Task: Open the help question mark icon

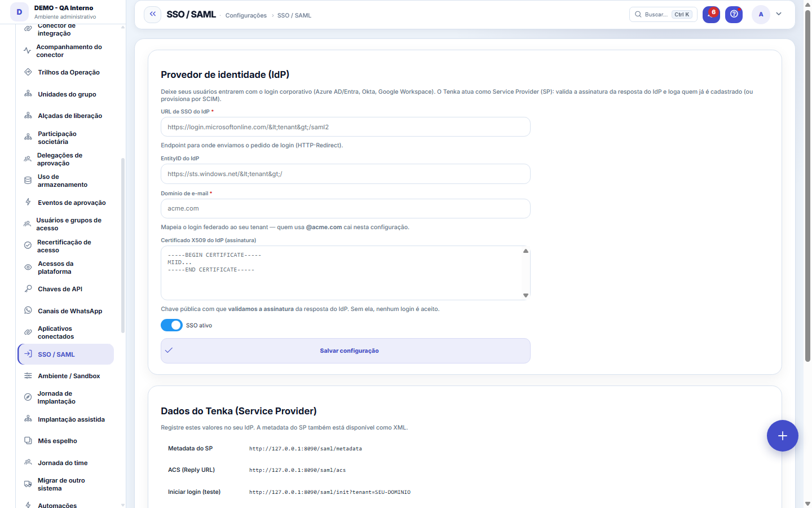Action: [x=734, y=15]
